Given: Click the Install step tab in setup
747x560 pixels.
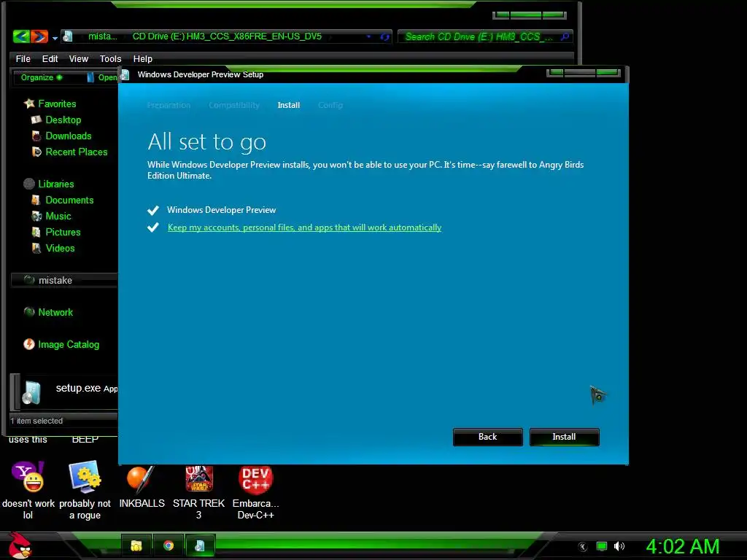Looking at the screenshot, I should pyautogui.click(x=289, y=105).
